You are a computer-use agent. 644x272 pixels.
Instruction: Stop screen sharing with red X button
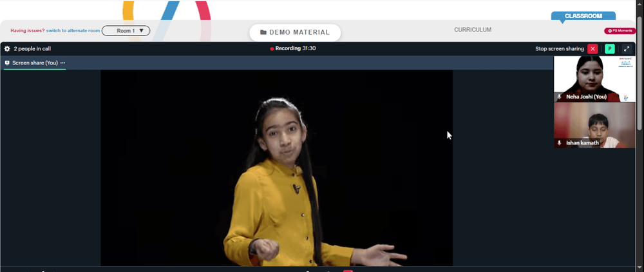pyautogui.click(x=592, y=48)
